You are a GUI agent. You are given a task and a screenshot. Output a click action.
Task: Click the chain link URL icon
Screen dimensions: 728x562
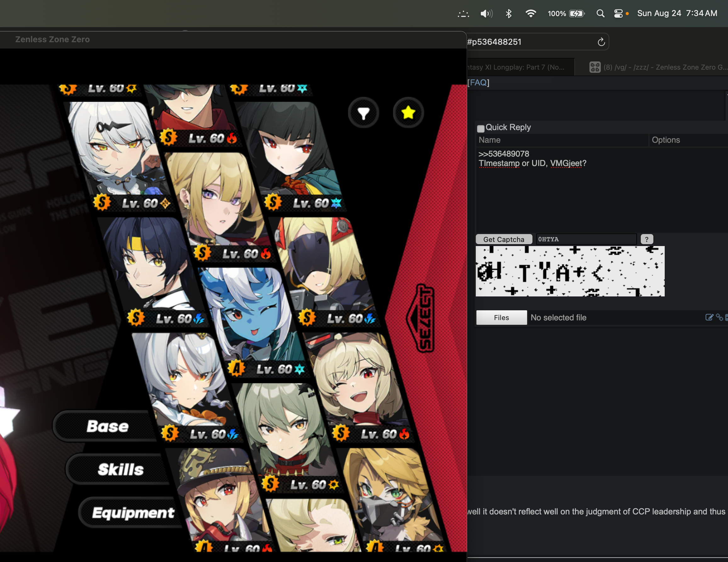[x=719, y=317]
